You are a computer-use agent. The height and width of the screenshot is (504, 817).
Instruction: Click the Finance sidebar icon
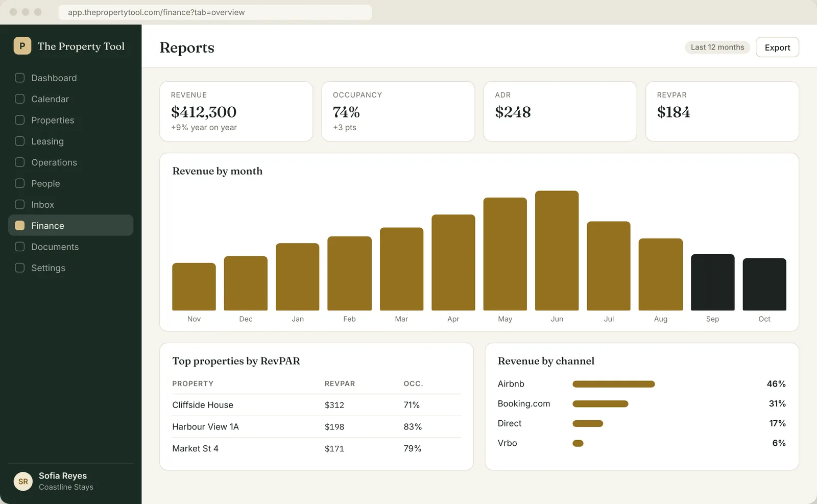click(20, 226)
